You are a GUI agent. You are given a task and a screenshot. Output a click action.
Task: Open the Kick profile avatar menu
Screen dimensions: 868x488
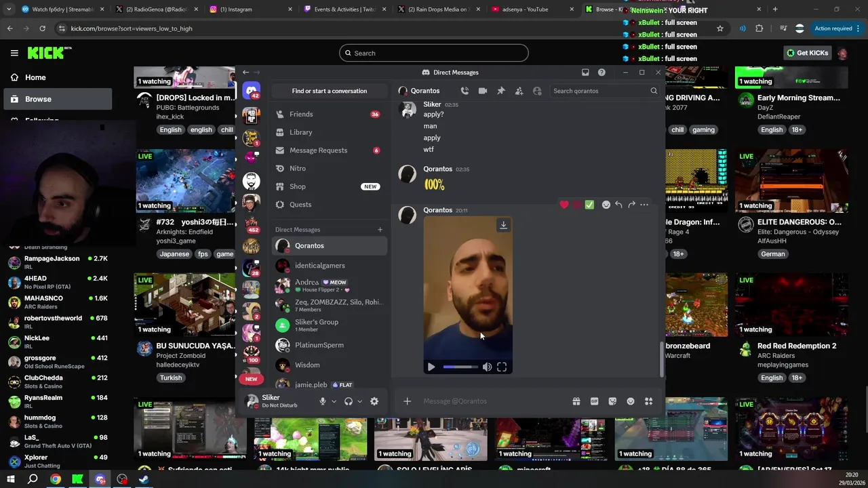[842, 53]
